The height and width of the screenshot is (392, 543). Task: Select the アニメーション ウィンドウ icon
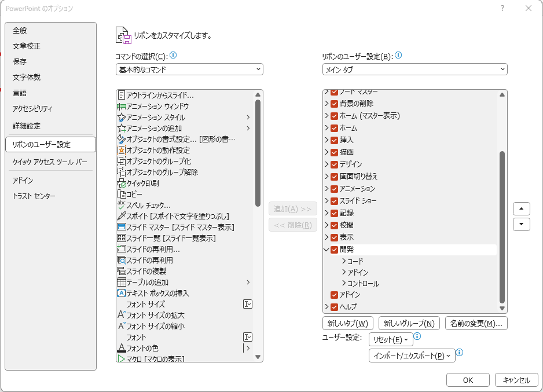click(121, 107)
